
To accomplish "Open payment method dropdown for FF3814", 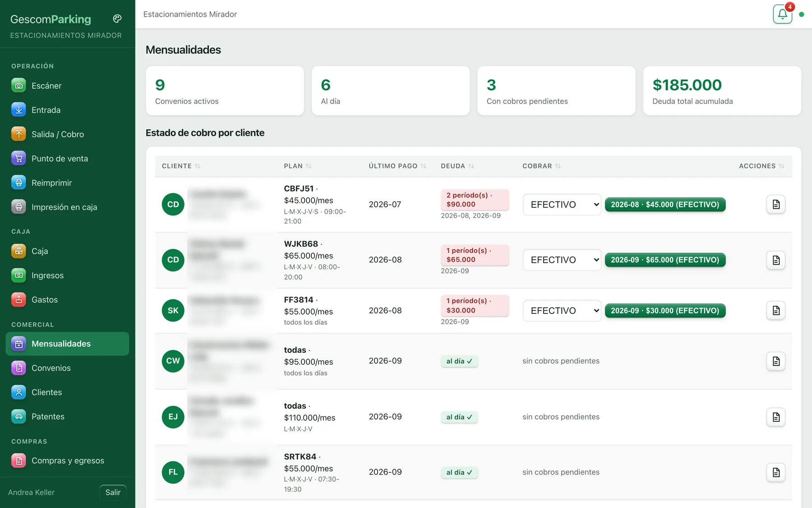I will tap(562, 311).
